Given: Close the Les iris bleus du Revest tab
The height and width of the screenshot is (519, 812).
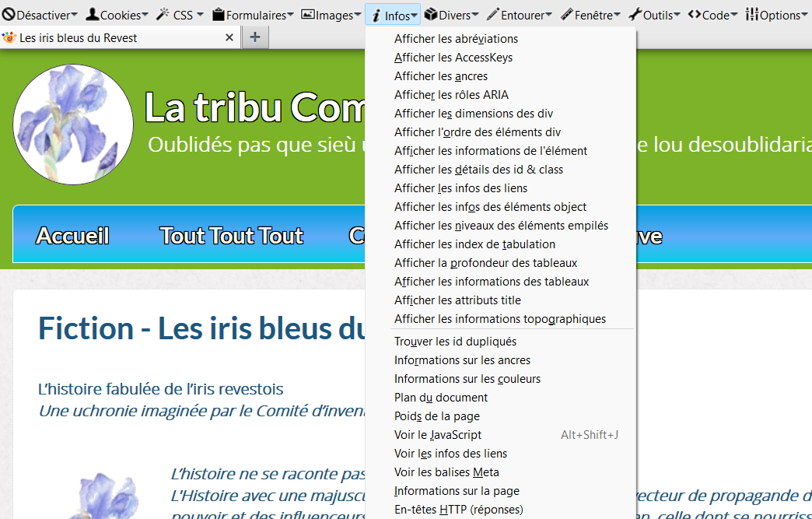Looking at the screenshot, I should pyautogui.click(x=229, y=37).
